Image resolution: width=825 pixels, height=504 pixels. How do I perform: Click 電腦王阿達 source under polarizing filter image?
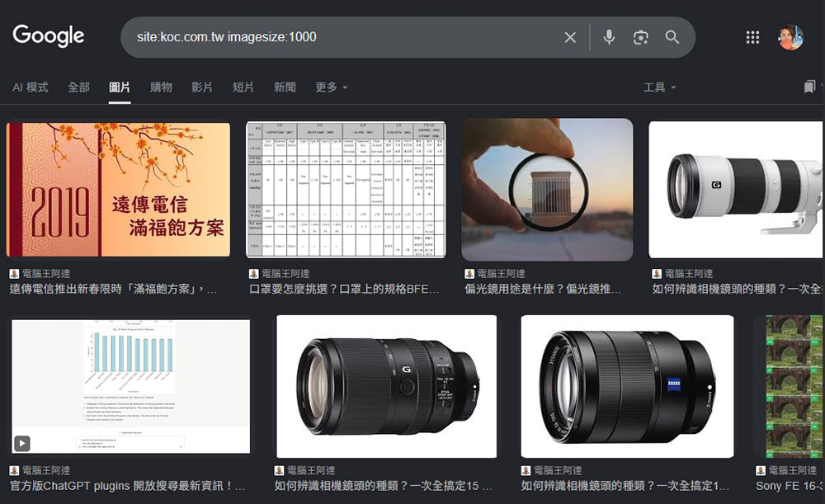click(501, 274)
